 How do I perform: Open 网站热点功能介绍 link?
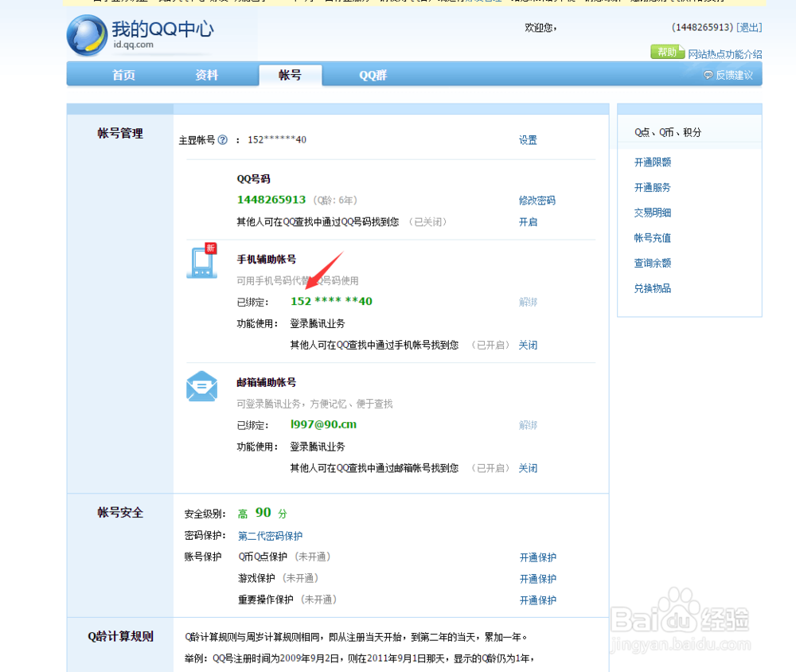[x=725, y=54]
